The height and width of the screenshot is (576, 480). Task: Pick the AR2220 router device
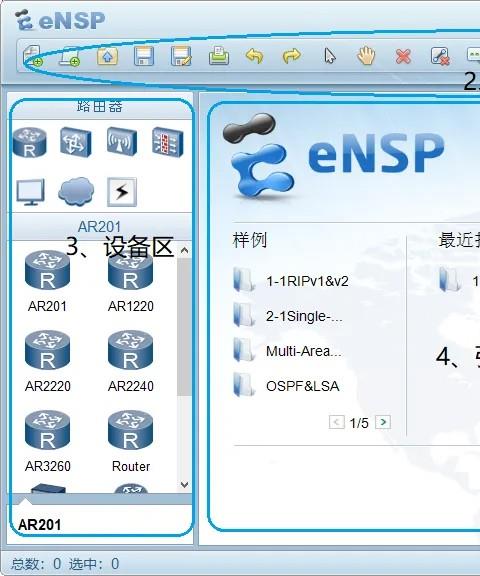click(x=47, y=362)
